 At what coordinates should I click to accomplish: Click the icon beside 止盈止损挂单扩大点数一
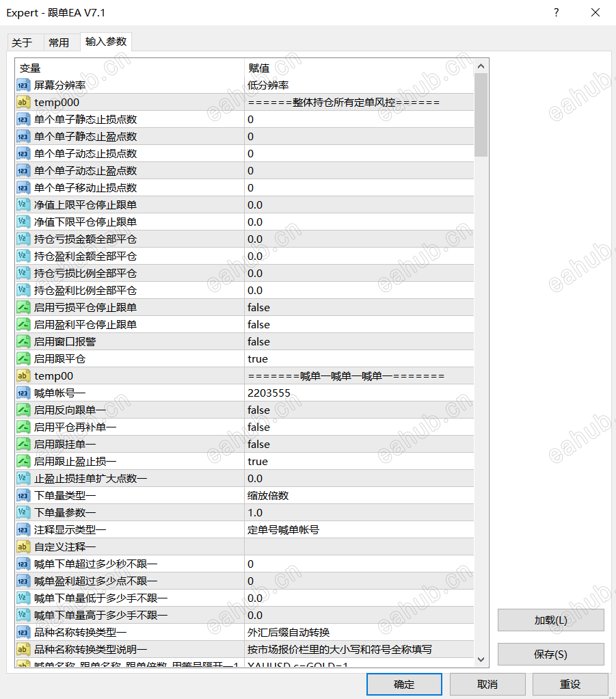[x=23, y=478]
